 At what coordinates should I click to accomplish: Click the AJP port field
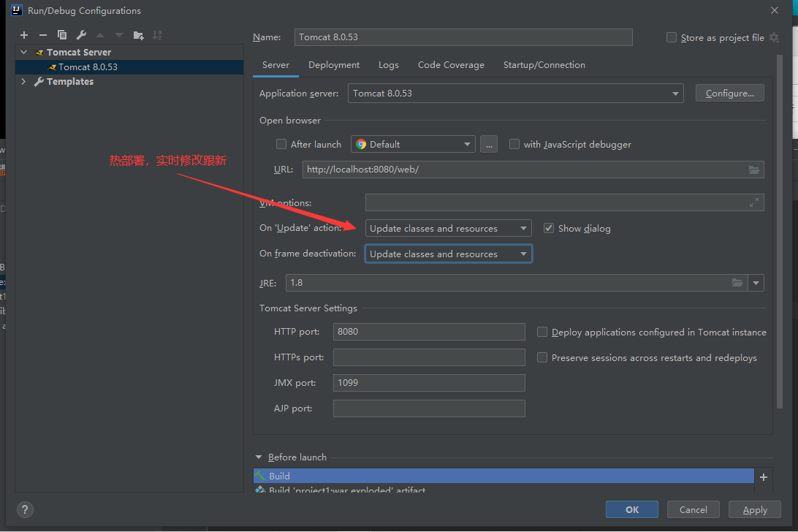pos(429,408)
